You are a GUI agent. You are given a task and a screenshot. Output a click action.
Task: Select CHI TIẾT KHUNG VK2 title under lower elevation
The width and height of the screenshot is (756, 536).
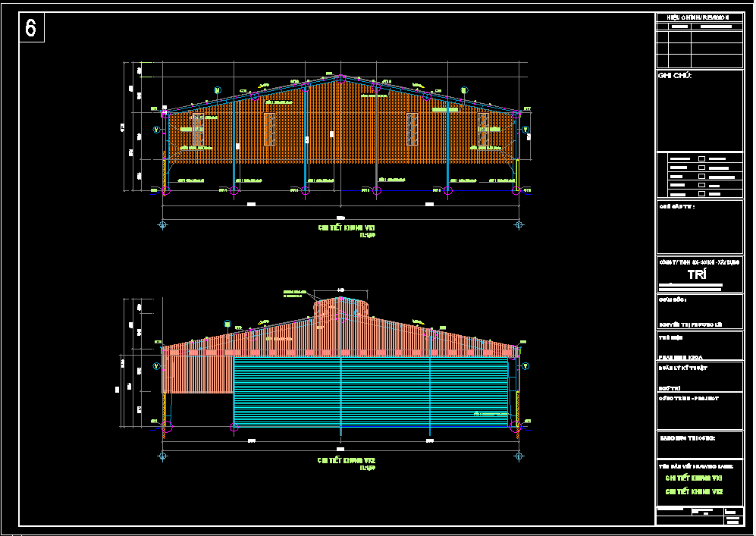(x=347, y=460)
